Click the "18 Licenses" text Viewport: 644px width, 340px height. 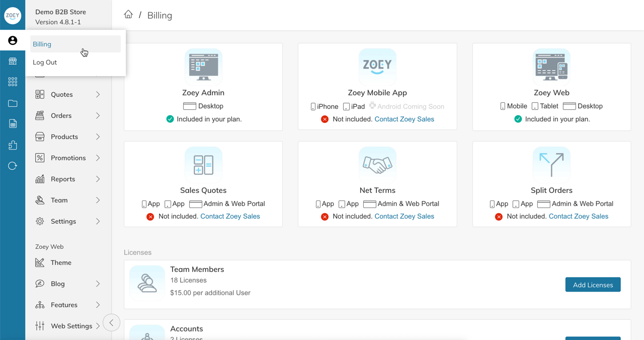click(188, 280)
